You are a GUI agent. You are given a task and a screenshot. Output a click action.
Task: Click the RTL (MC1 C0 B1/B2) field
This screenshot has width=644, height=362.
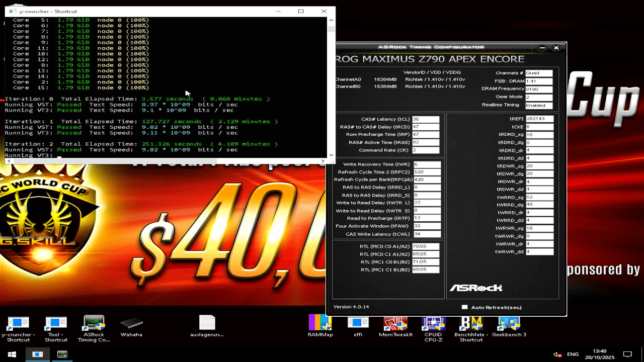click(426, 262)
